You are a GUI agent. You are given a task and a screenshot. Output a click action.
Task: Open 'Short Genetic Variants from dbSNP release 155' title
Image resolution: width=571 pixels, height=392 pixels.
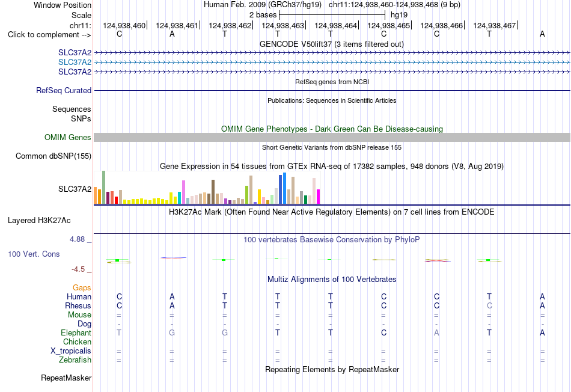332,147
